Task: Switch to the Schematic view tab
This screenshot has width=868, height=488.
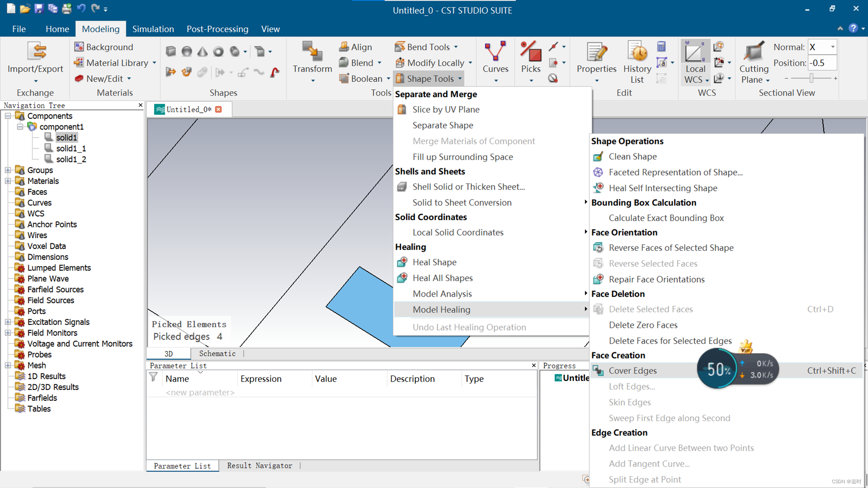Action: pos(217,354)
